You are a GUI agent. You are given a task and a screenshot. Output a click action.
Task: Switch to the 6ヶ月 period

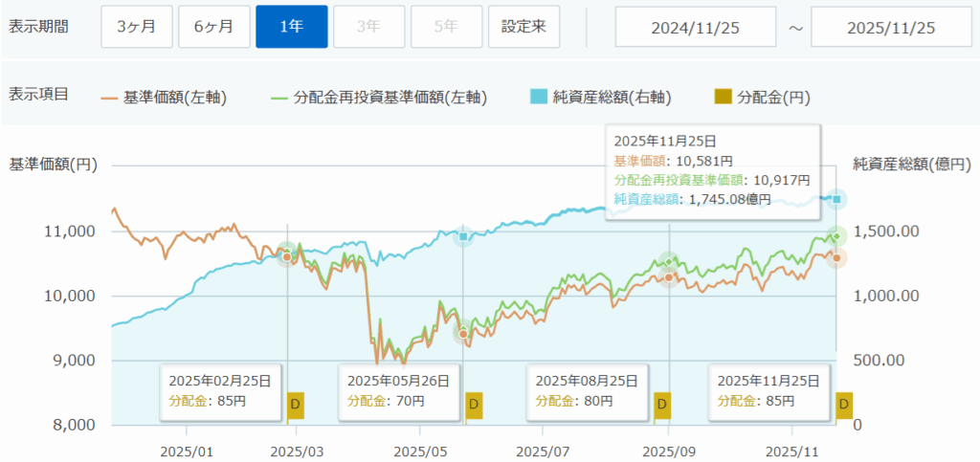[x=213, y=27]
